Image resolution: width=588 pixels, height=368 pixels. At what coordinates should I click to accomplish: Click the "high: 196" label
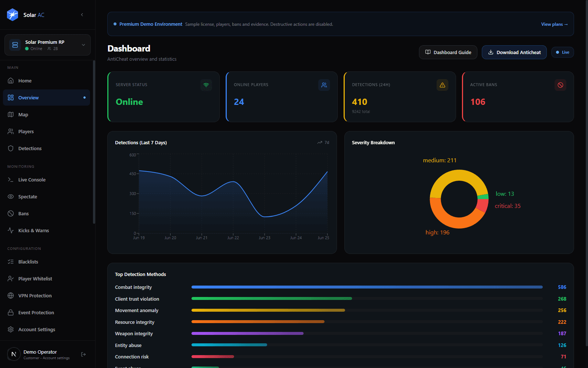(437, 233)
